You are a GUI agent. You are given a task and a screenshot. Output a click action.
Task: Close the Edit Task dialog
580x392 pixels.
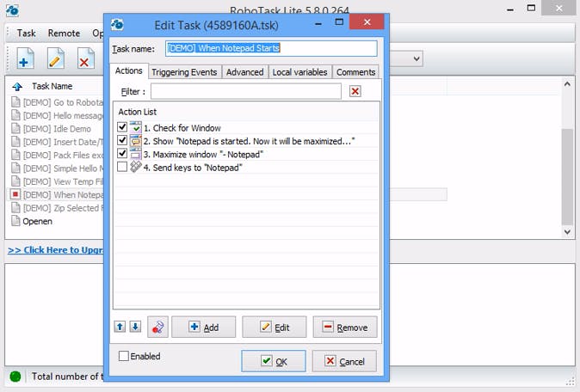pyautogui.click(x=367, y=22)
